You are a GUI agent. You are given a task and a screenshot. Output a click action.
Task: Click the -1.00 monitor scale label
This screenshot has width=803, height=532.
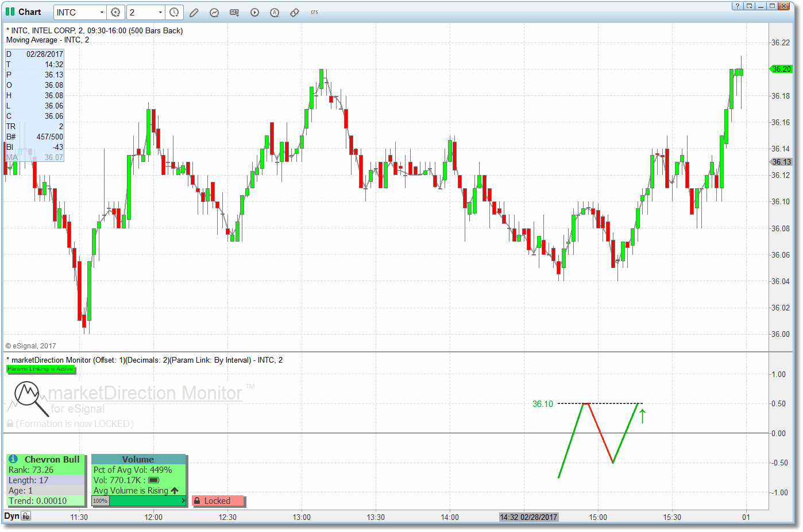point(779,492)
